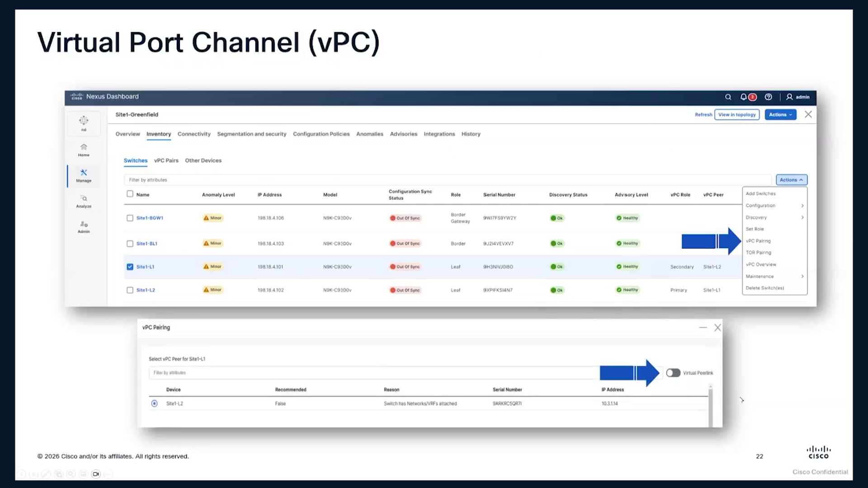The image size is (868, 488).
Task: Open the blue Actions dropdown at top right
Action: pos(781,114)
